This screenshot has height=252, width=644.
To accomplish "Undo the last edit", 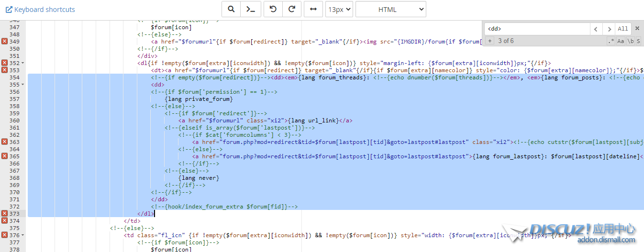I will (273, 9).
